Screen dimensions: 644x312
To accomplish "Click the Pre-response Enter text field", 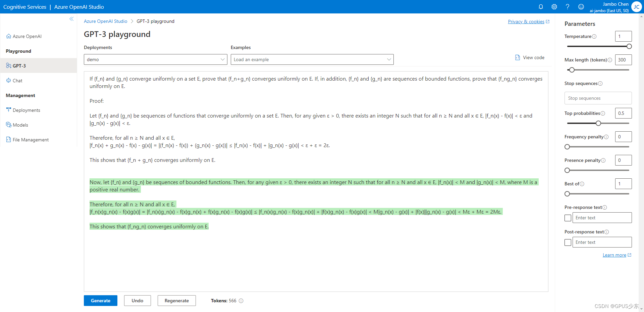I will pyautogui.click(x=602, y=218).
